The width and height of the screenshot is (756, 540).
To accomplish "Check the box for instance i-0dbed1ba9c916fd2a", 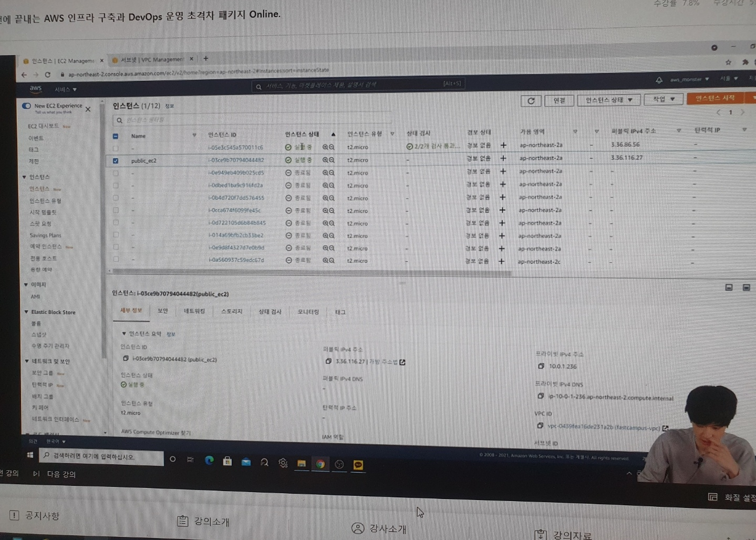I will click(116, 186).
